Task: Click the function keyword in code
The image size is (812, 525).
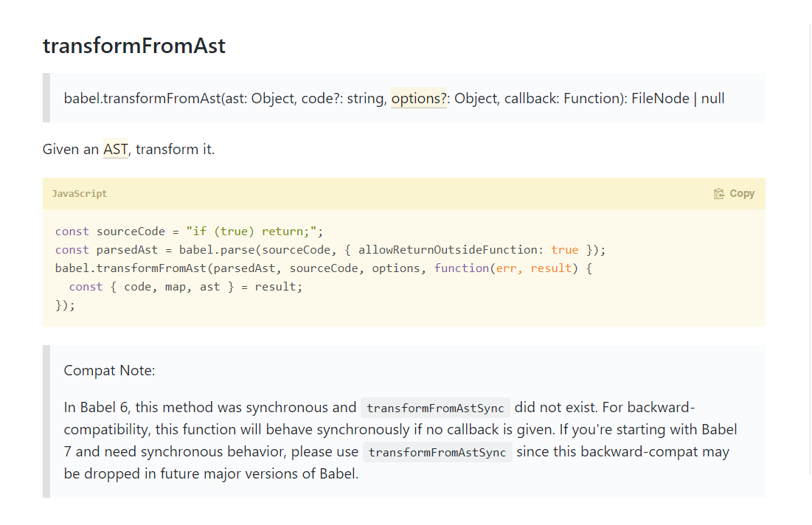Action: [x=461, y=268]
